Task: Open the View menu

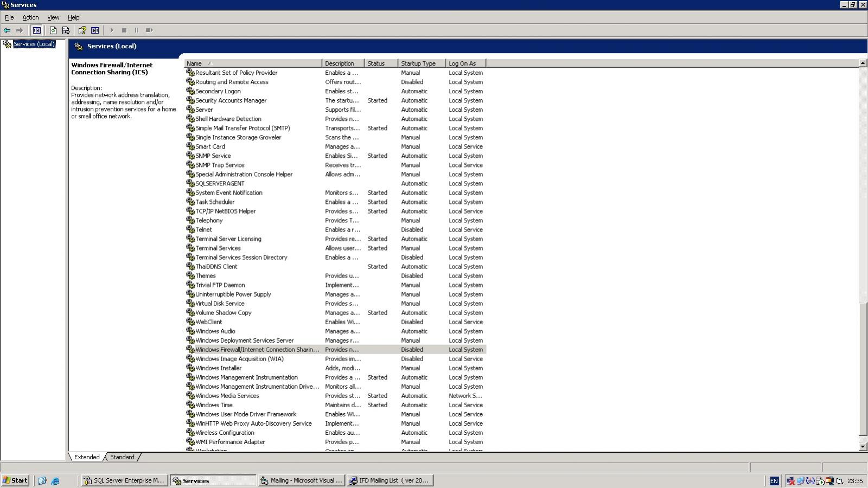Action: click(53, 17)
